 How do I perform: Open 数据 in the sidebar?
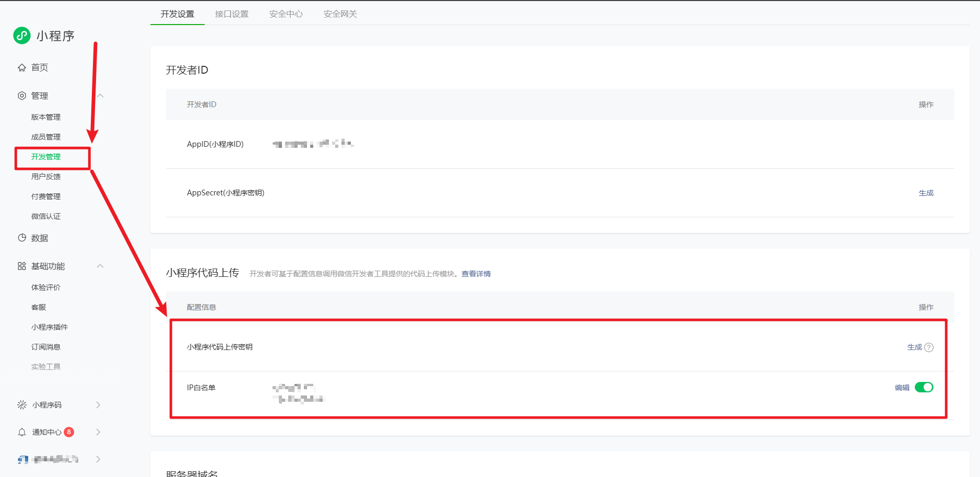pos(40,238)
